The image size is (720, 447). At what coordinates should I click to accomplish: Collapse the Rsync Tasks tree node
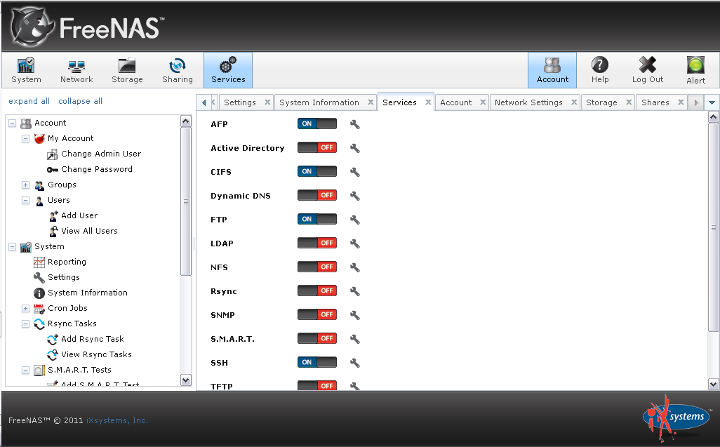tap(26, 324)
